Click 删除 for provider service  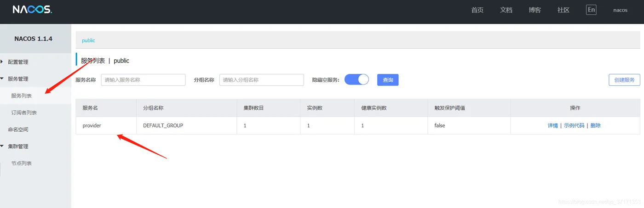coord(596,125)
